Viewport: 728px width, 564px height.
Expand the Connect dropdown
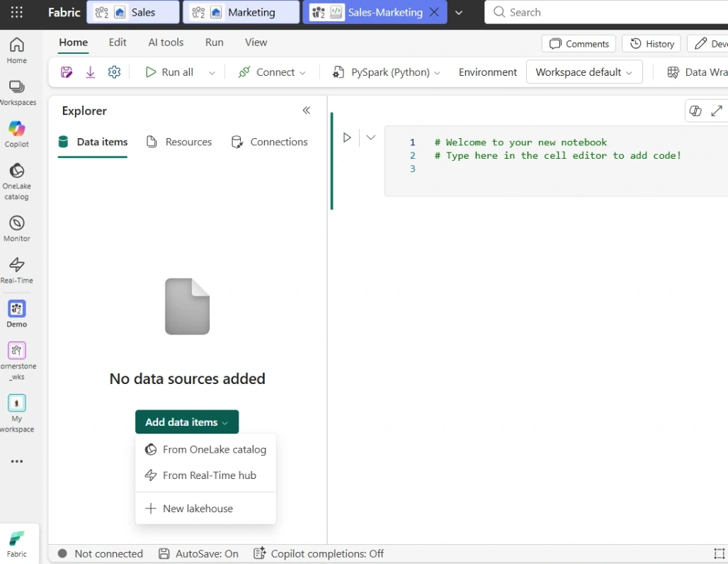click(272, 72)
